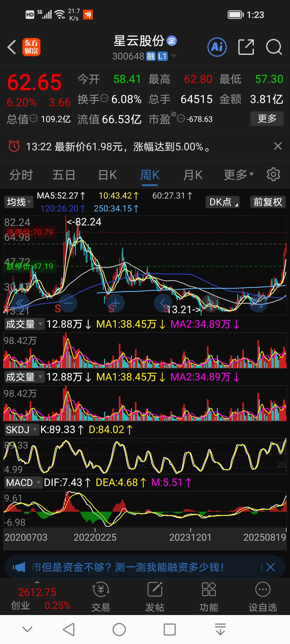This screenshot has height=644, width=290.
Task: Tap the chart expand fullscreen icon
Action: tap(258, 303)
